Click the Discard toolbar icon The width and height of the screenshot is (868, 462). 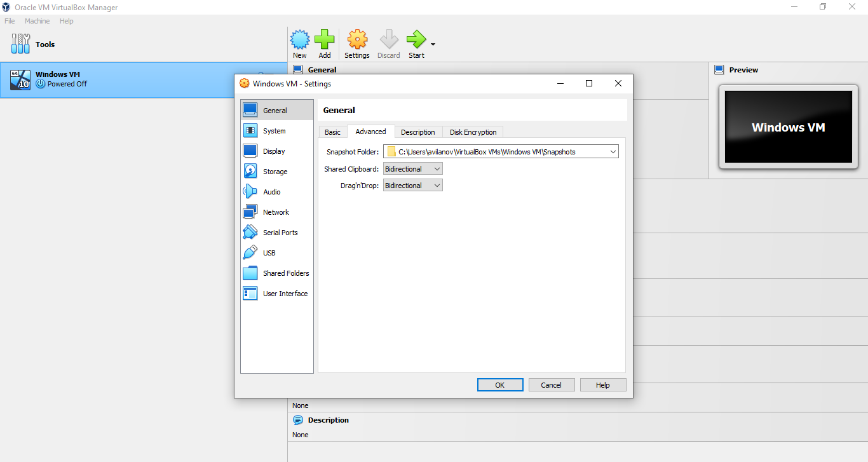point(389,44)
